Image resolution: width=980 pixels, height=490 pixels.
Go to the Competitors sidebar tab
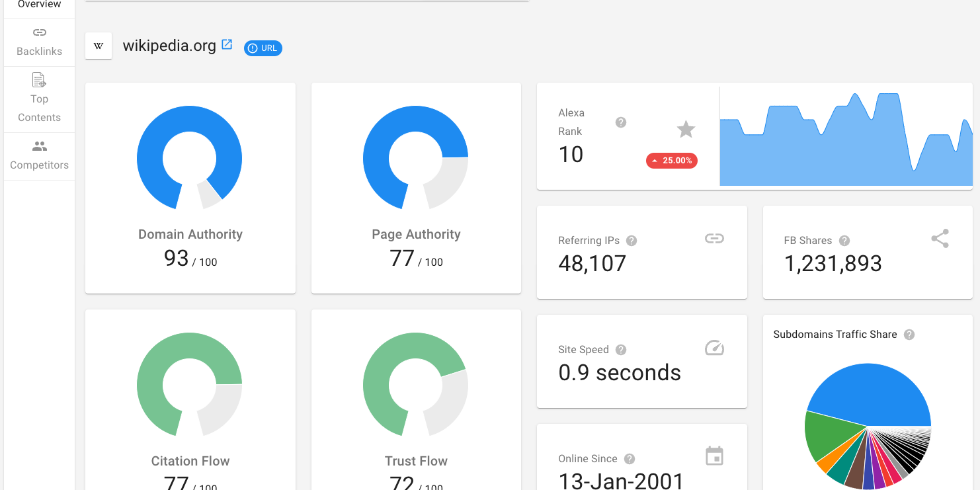coord(39,156)
